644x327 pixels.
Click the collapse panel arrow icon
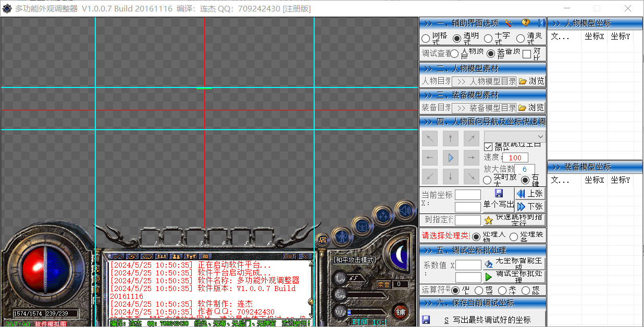(x=541, y=23)
